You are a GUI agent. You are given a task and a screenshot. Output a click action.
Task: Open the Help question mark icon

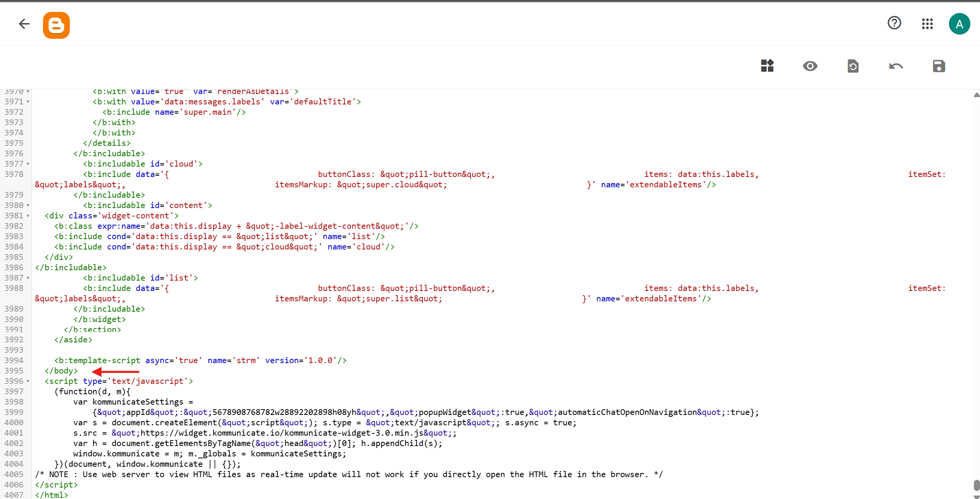point(894,23)
